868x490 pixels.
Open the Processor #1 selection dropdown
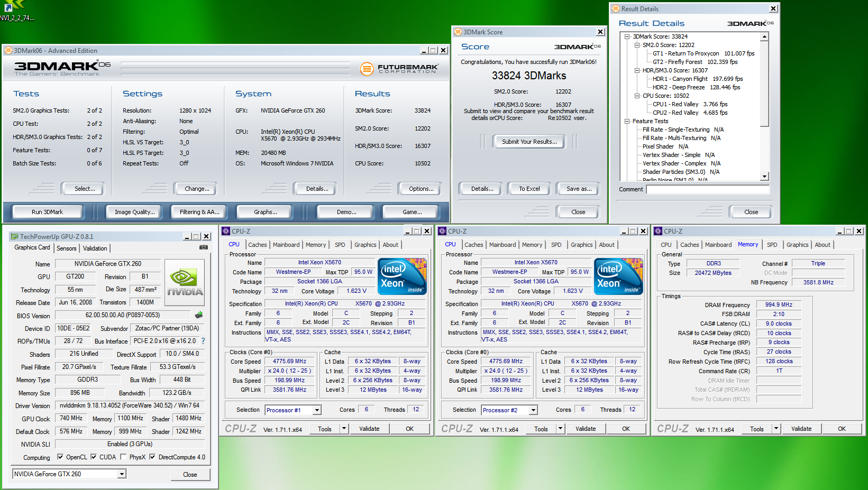click(317, 410)
